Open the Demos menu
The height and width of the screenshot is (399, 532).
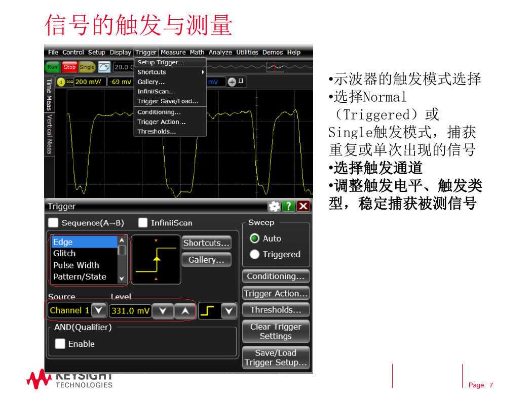point(273,52)
